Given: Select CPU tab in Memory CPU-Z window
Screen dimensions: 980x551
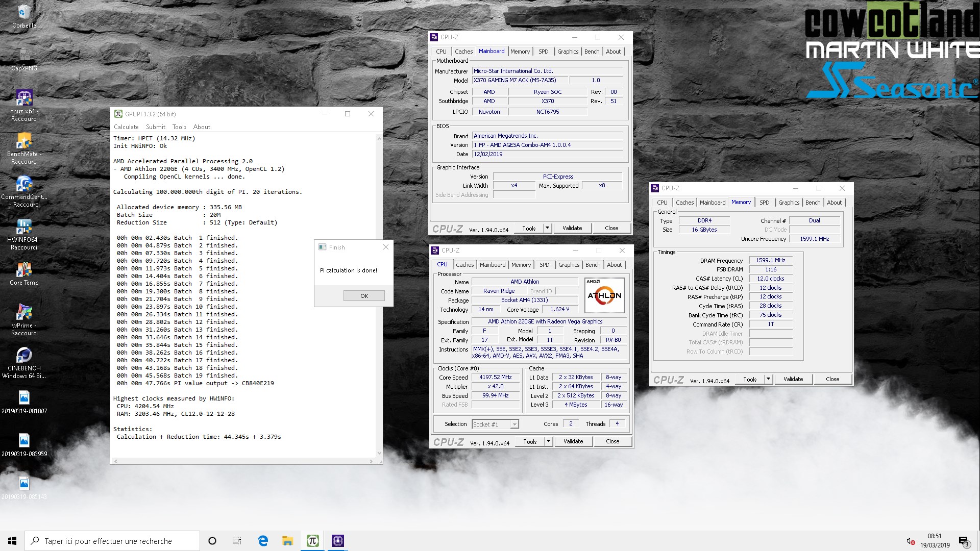Looking at the screenshot, I should pos(662,203).
